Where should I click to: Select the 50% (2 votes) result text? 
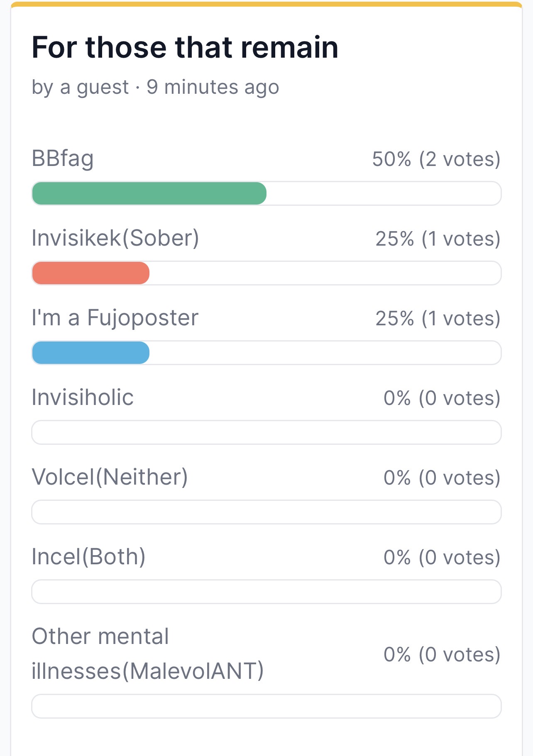(x=436, y=159)
